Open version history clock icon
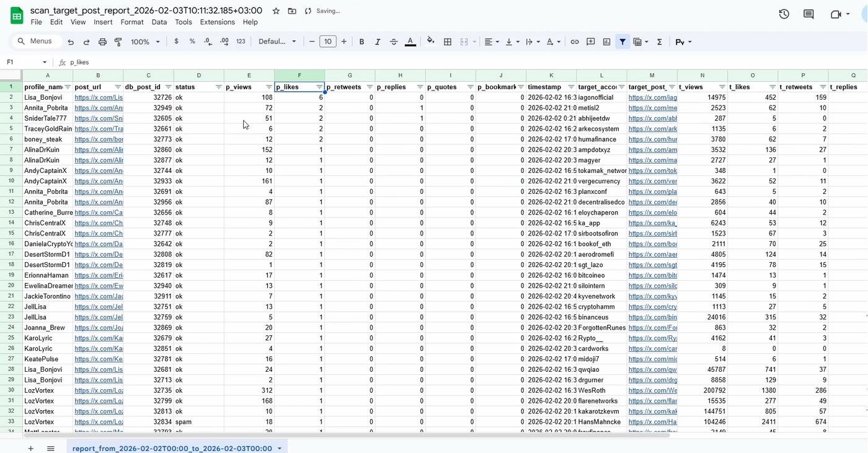The width and height of the screenshot is (868, 453). click(x=784, y=14)
